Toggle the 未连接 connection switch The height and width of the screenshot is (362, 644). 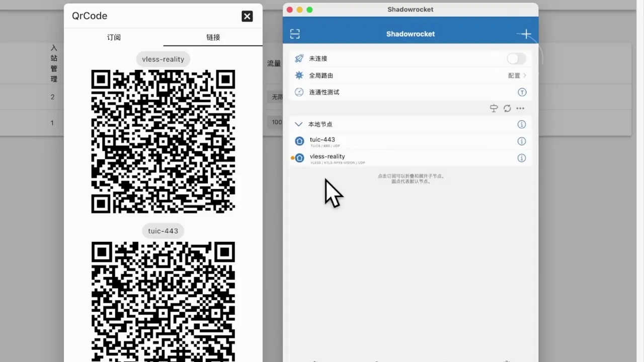point(516,59)
